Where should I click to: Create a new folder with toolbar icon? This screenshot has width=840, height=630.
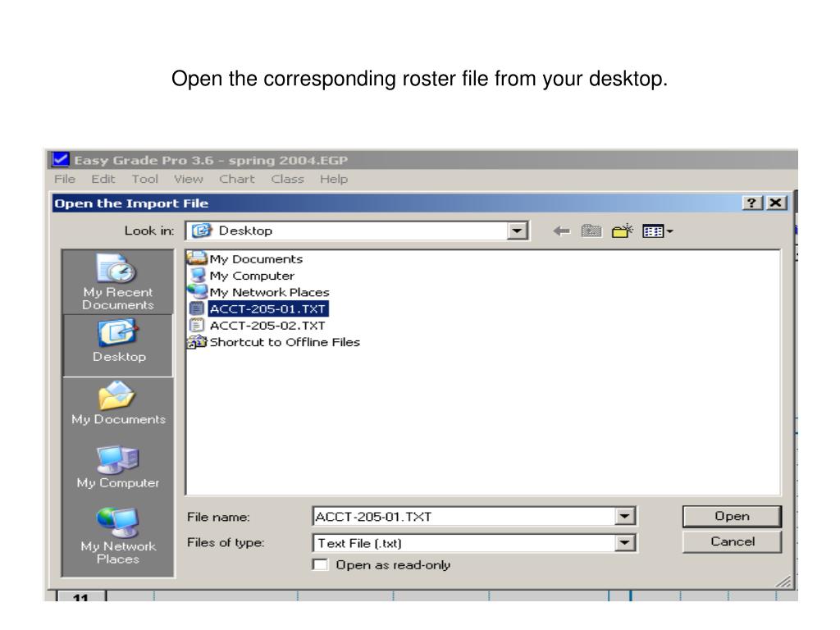coord(622,231)
